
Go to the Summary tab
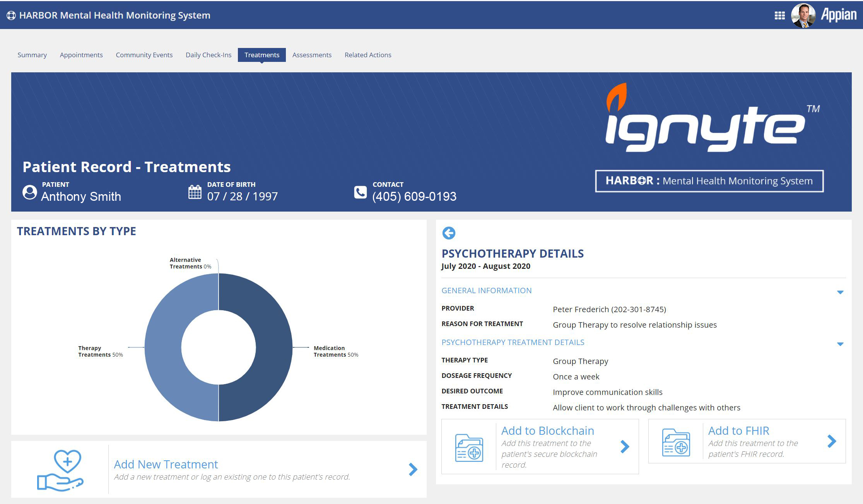click(32, 55)
